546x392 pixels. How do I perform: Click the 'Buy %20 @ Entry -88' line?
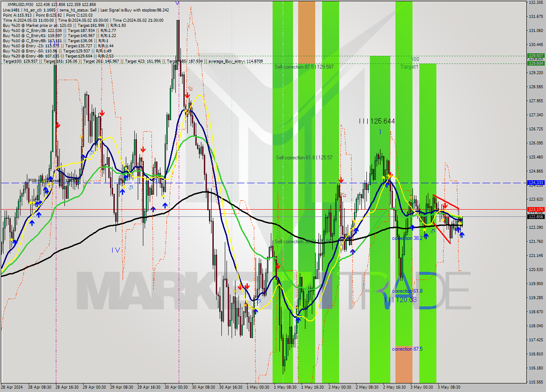(x=58, y=56)
